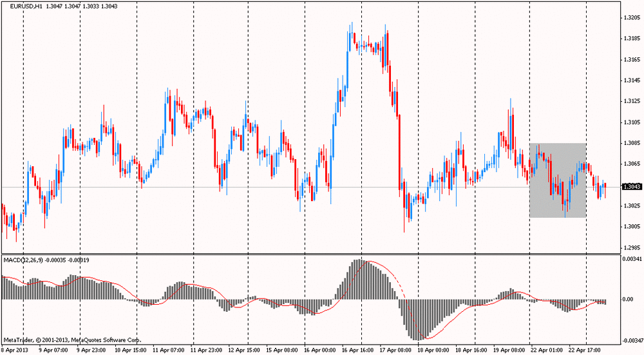Click the 0.00341 MACD scale value
Viewport: 644px width, 355px height.
tap(630, 258)
